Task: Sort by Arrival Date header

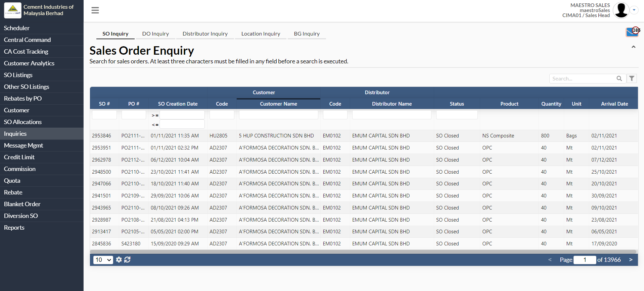Action: [x=614, y=104]
